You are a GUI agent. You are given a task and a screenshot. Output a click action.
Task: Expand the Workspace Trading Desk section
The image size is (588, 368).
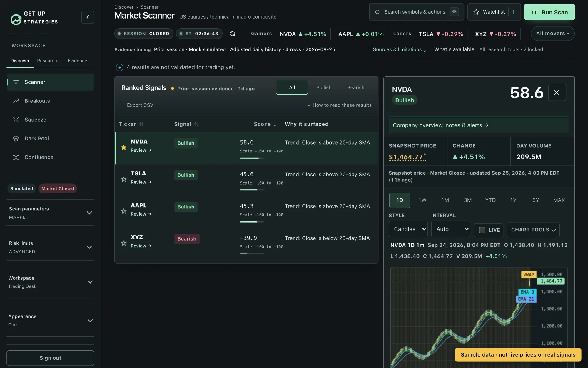pos(50,282)
